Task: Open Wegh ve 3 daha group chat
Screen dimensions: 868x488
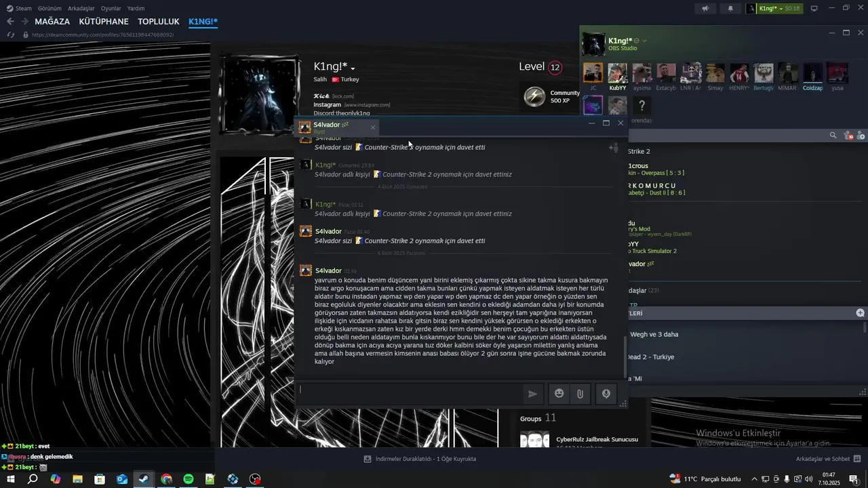Action: (x=654, y=334)
